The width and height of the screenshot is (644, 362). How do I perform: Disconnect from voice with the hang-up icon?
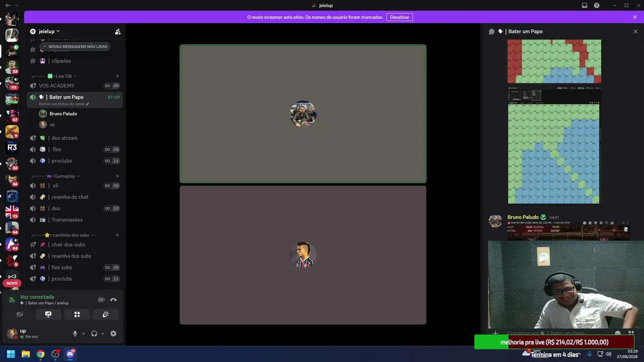click(x=113, y=300)
